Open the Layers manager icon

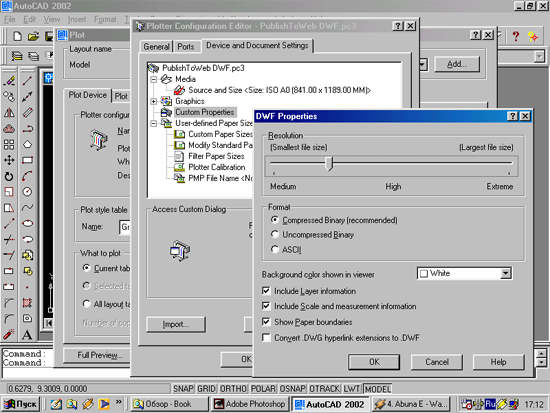point(16,56)
